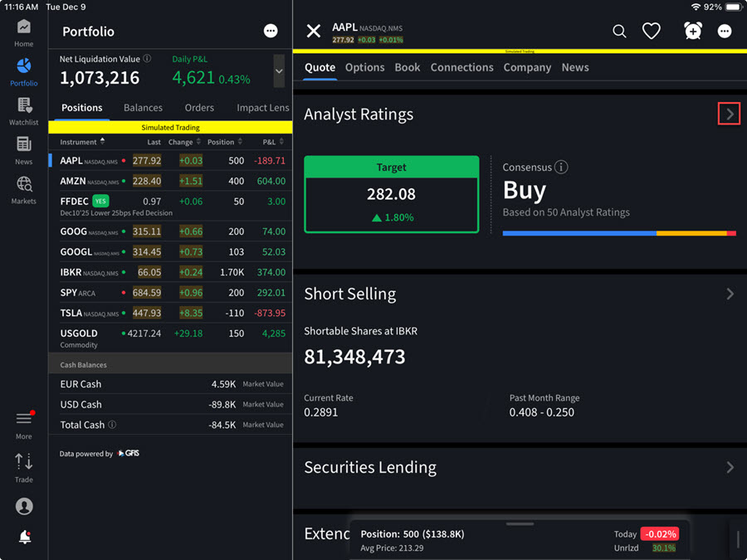Click the Daily P&L 4,621 value

click(193, 78)
